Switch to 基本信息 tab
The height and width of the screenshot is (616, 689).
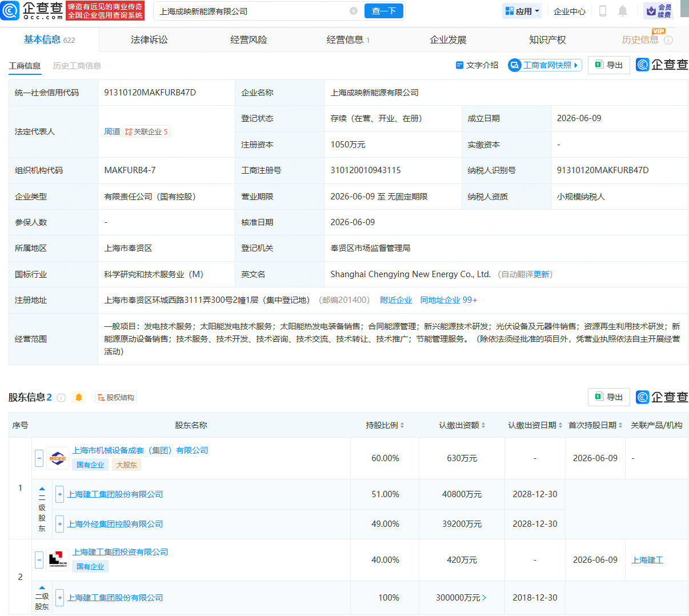49,39
